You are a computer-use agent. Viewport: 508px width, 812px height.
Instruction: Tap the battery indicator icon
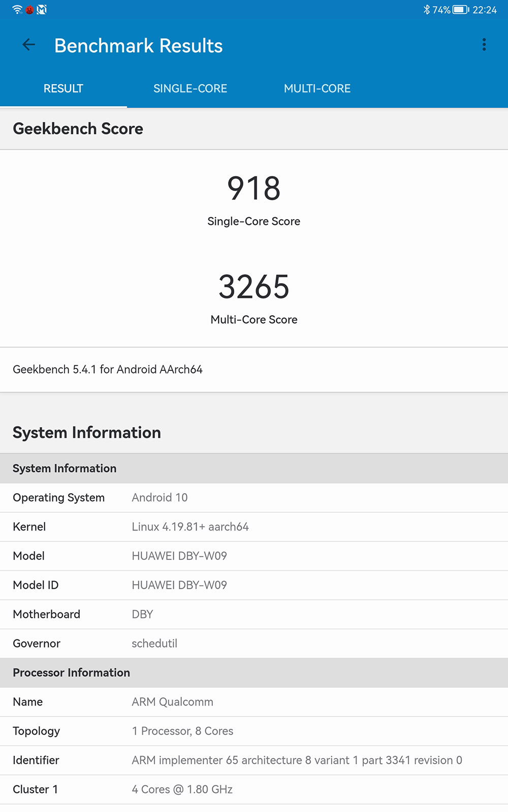click(460, 10)
